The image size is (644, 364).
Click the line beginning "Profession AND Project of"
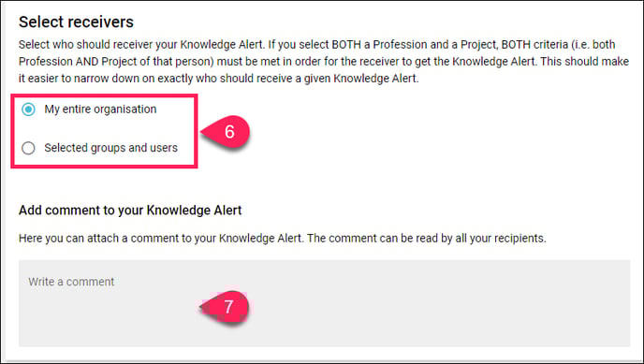(324, 62)
